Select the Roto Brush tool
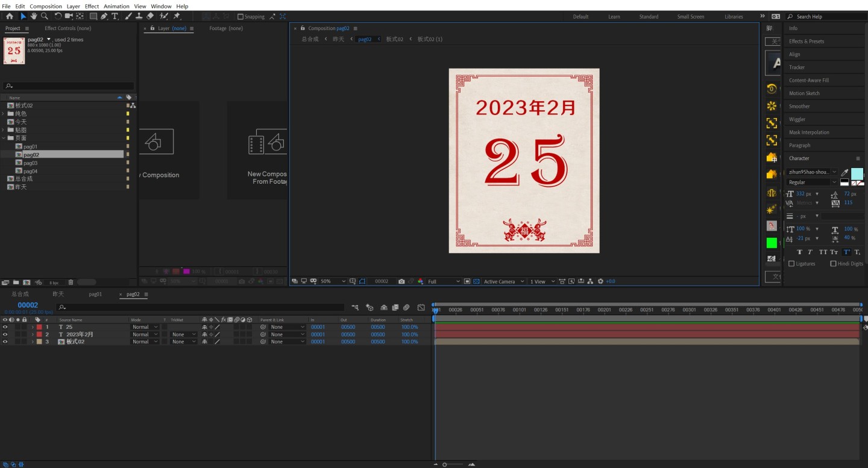 (164, 16)
